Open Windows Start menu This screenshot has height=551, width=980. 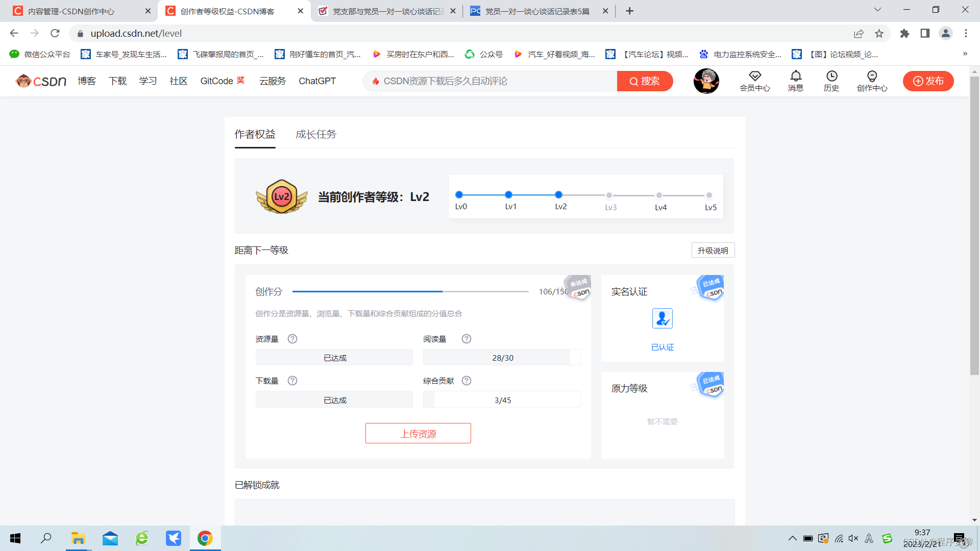[15, 538]
